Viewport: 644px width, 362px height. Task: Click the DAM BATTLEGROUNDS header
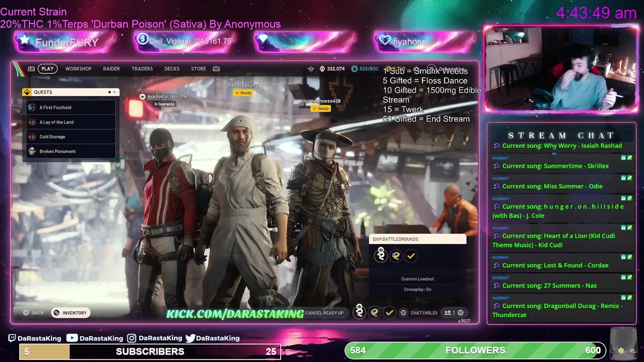tap(418, 239)
